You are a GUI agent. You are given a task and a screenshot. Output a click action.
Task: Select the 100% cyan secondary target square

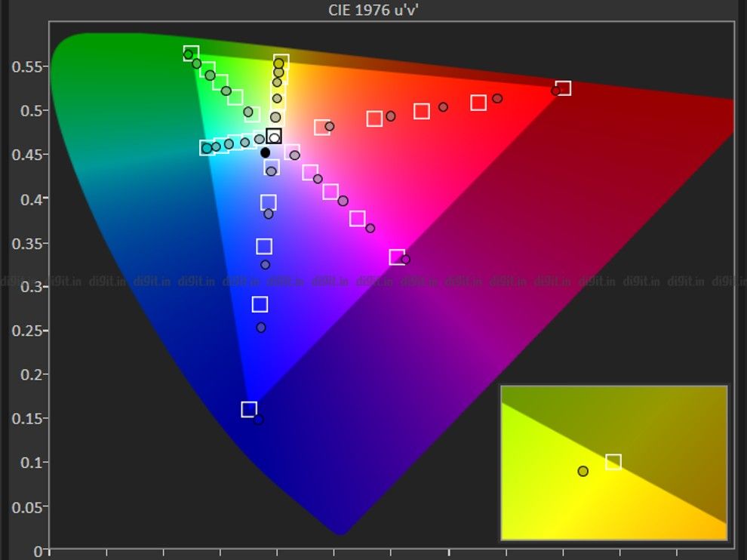[x=207, y=148]
